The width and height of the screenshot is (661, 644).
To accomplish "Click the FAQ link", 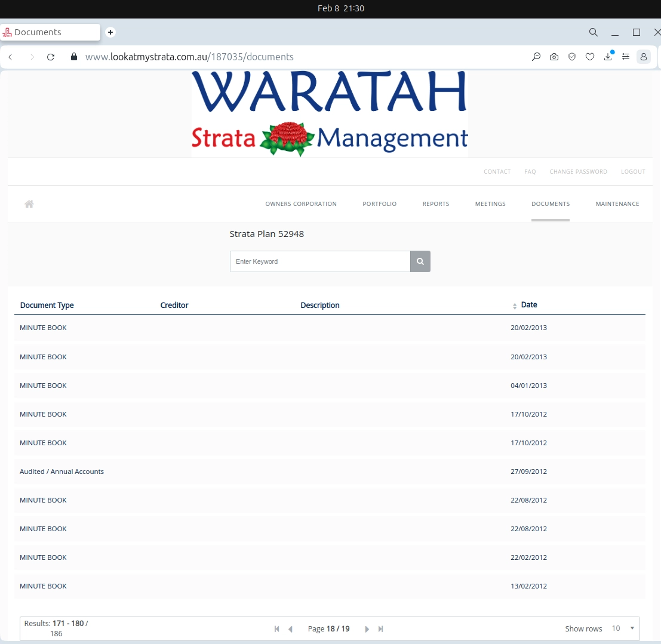I will [x=530, y=171].
